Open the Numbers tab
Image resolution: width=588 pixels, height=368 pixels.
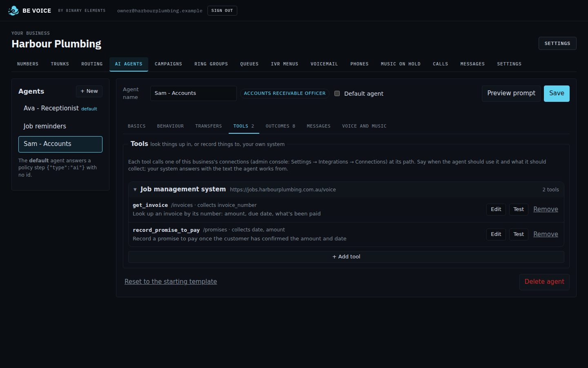click(28, 64)
